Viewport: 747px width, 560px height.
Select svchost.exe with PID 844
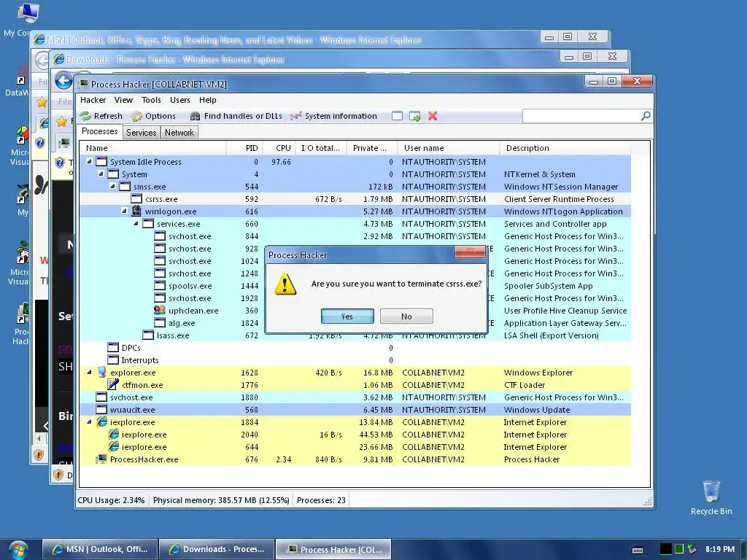[355, 236]
